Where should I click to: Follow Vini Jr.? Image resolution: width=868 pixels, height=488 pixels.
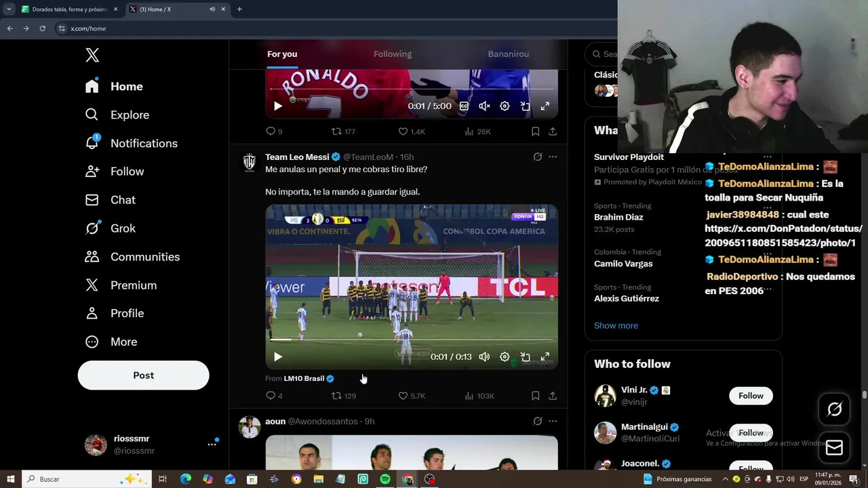click(x=751, y=396)
